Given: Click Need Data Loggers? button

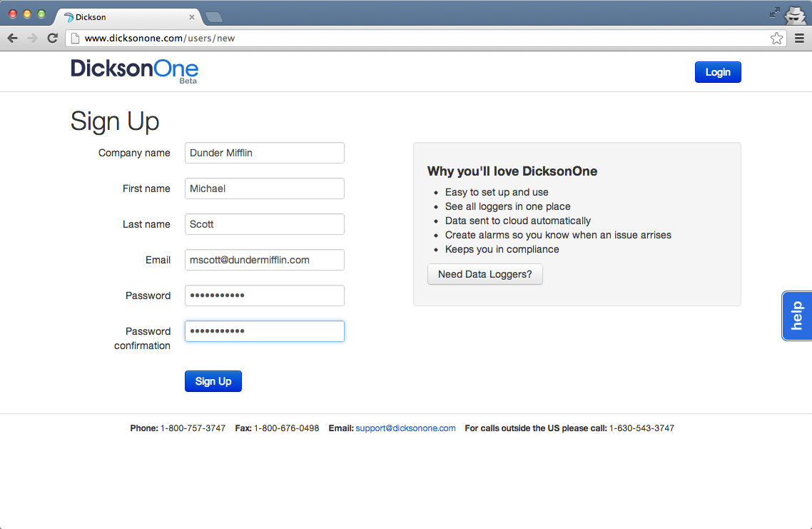Looking at the screenshot, I should tap(484, 274).
